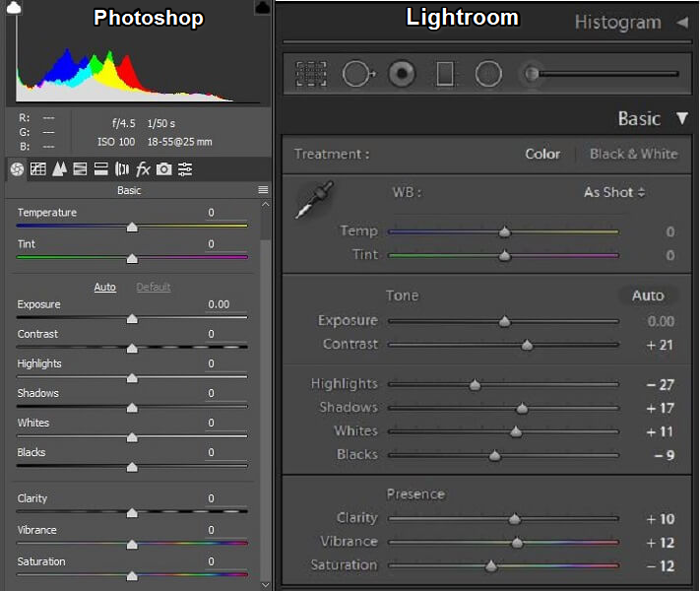This screenshot has height=591, width=700.
Task: Click Lightroom Whites slider handle
Action: (x=516, y=431)
